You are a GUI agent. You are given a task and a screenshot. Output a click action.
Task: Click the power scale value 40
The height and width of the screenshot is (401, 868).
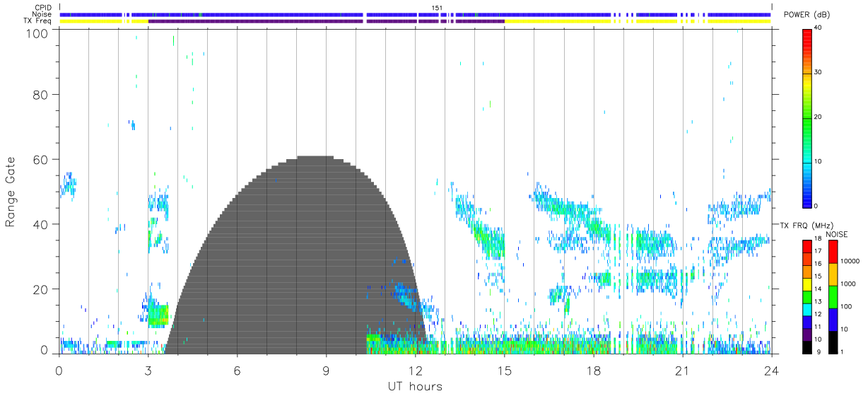819,28
